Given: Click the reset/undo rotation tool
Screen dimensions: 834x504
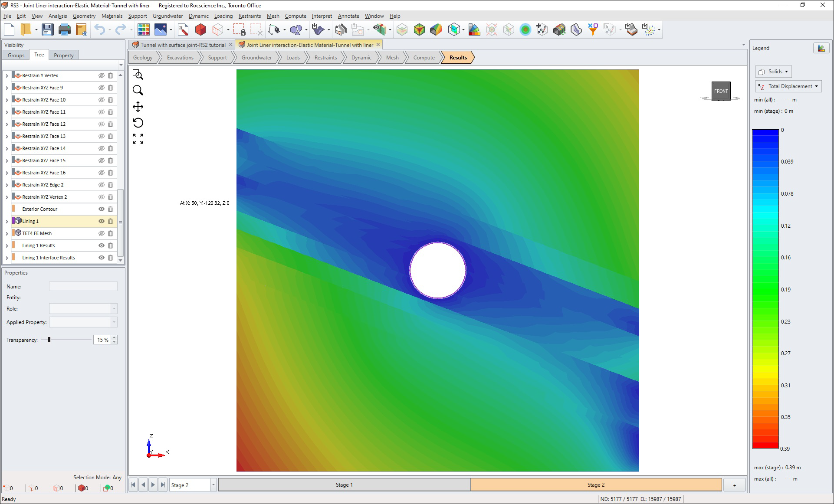Looking at the screenshot, I should [138, 122].
